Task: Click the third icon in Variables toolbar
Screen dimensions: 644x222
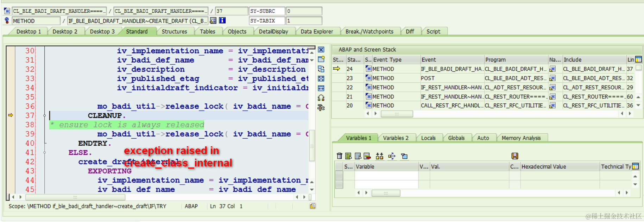Action: 358,156
